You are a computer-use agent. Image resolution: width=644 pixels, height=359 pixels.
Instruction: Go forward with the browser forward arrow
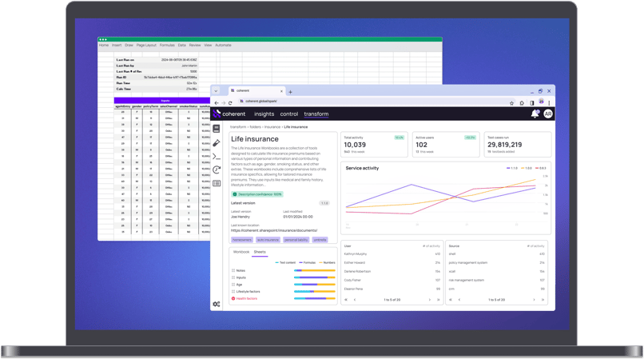[x=224, y=103]
